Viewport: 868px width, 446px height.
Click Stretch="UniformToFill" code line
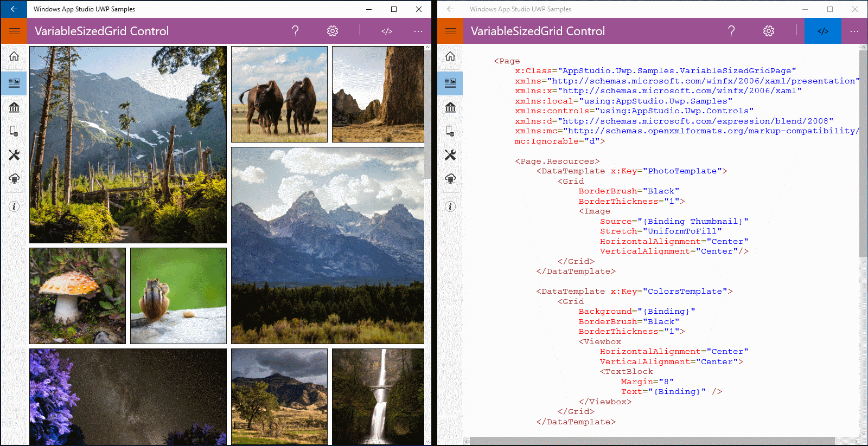coord(661,231)
